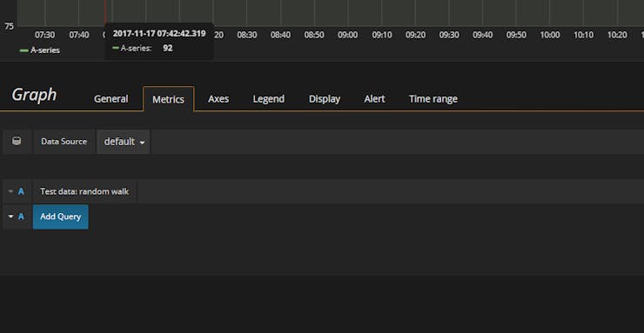
Task: Click the 10:20 time axis label
Action: (617, 36)
